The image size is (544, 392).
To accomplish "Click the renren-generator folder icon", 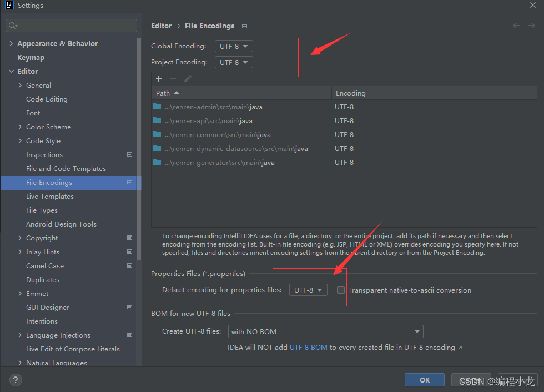I will pyautogui.click(x=157, y=162).
